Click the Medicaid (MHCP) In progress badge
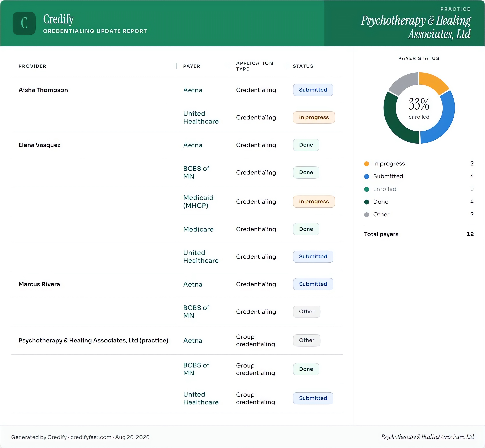The height and width of the screenshot is (448, 485). point(314,202)
